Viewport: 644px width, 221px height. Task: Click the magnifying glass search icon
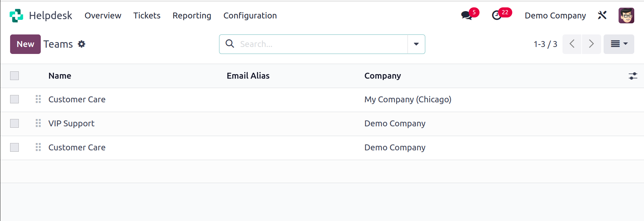(x=230, y=44)
